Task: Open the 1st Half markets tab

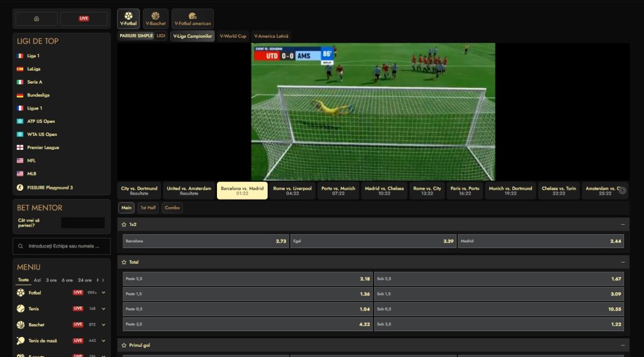Action: point(148,208)
